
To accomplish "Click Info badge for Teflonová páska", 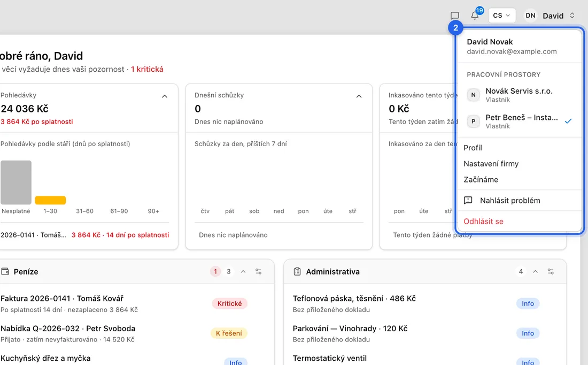I will [528, 303].
